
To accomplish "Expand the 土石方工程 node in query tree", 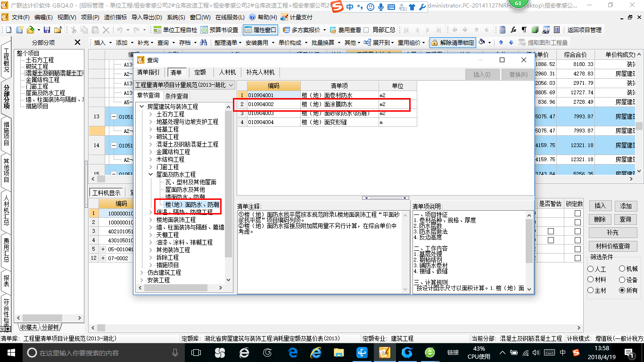I will (x=150, y=114).
